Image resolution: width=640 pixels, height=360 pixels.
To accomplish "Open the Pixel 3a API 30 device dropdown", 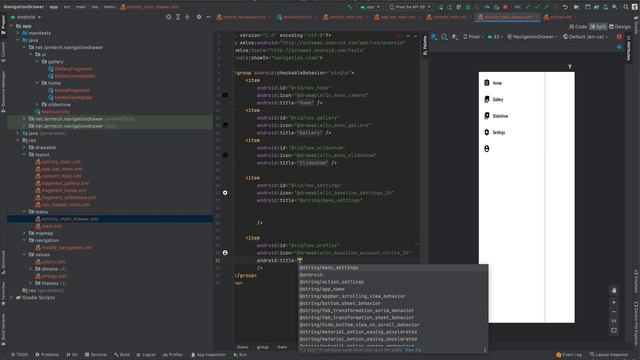I will [410, 7].
